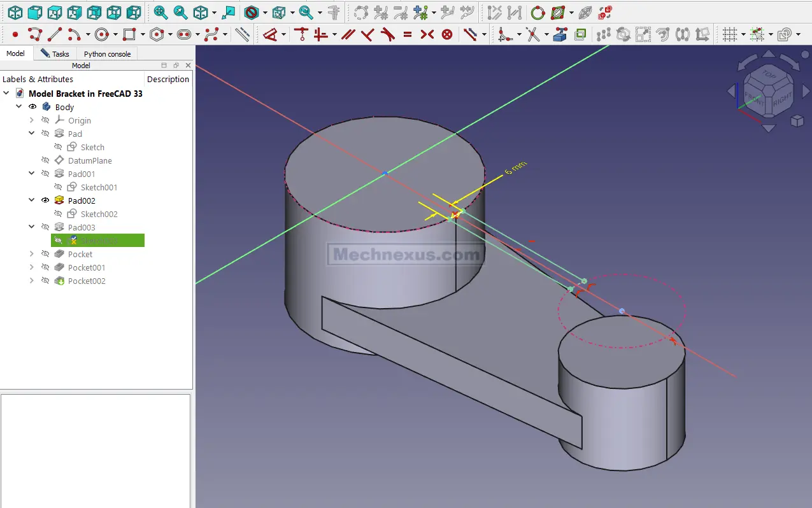
Task: Open the rectangle tool dropdown arrow
Action: coord(143,34)
